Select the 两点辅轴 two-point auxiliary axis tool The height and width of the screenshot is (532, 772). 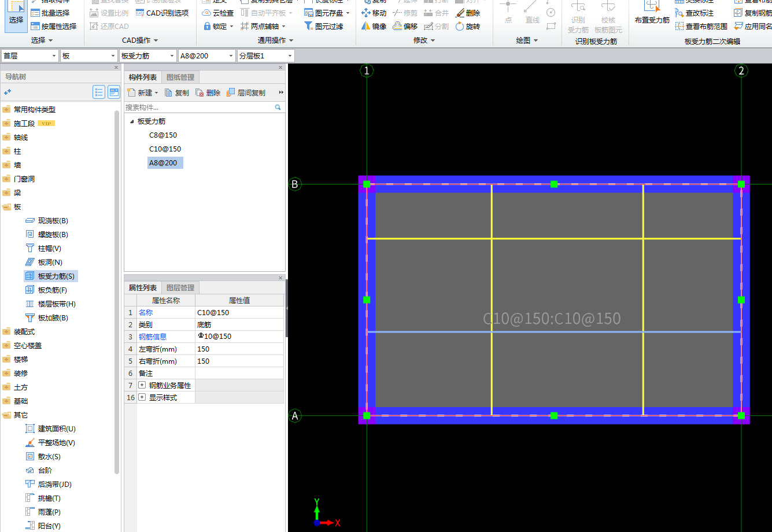coord(263,26)
